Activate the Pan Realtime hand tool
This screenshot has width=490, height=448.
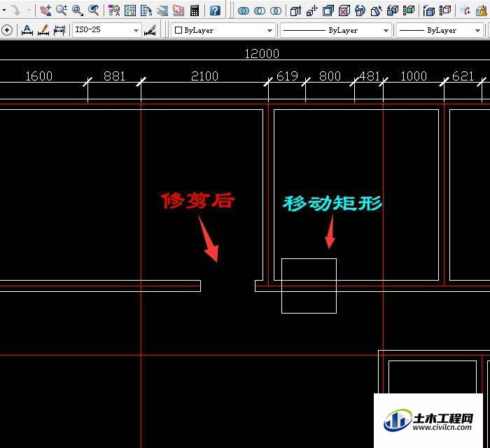pos(45,10)
